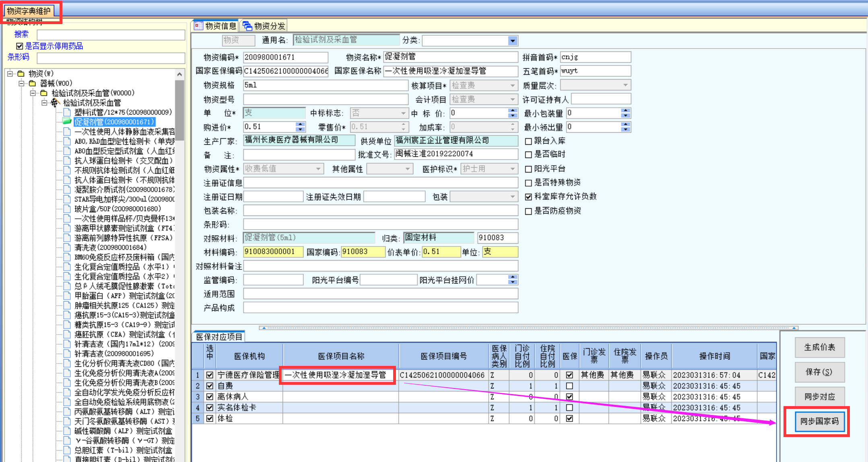
Task: Click the 物资(W) root folder icon
Action: pos(21,74)
